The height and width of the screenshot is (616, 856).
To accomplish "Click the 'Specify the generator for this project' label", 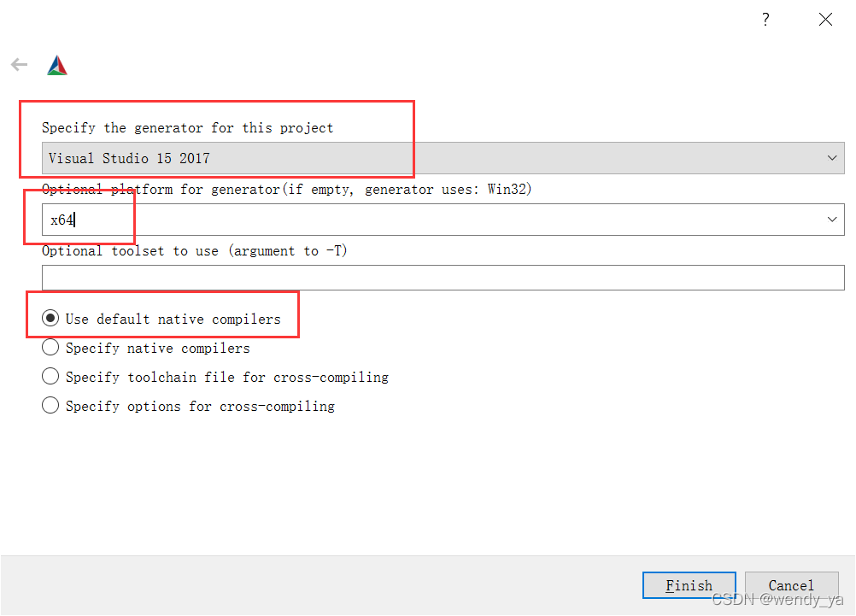I will click(188, 128).
